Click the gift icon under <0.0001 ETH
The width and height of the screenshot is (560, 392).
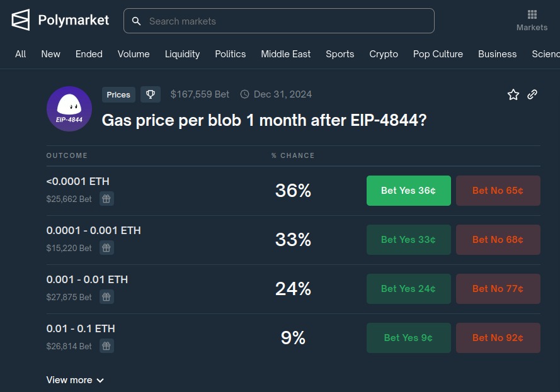(x=106, y=199)
